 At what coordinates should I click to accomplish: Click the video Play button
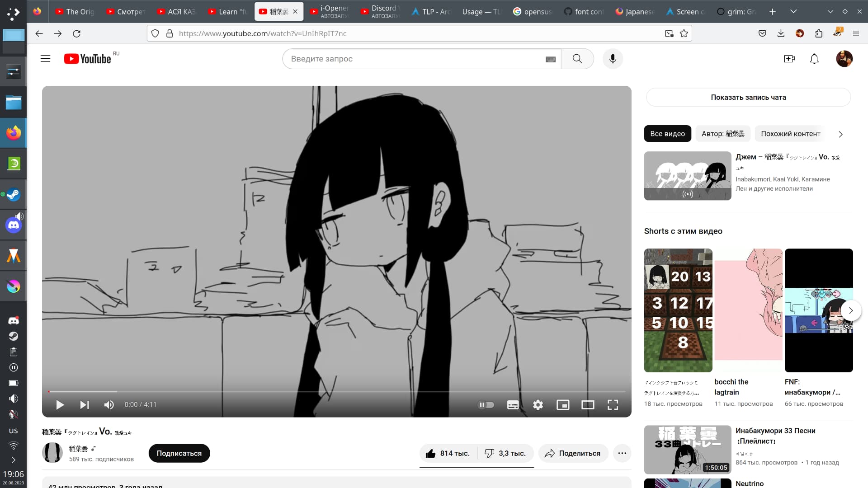coord(60,405)
